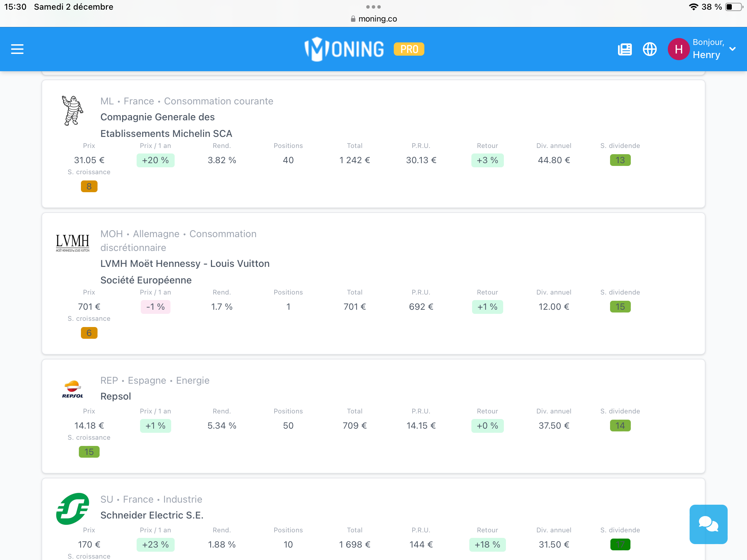Image resolution: width=747 pixels, height=560 pixels.
Task: Open the hamburger navigation menu
Action: click(17, 49)
